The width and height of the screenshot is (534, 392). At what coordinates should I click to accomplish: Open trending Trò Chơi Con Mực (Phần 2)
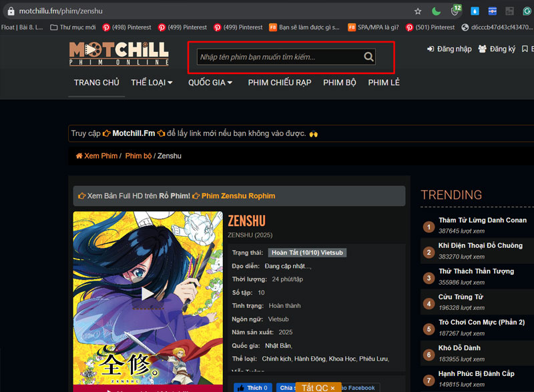coord(481,322)
